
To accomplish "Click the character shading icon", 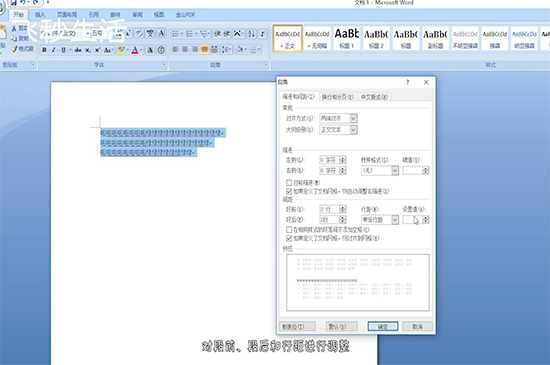I will [150, 50].
